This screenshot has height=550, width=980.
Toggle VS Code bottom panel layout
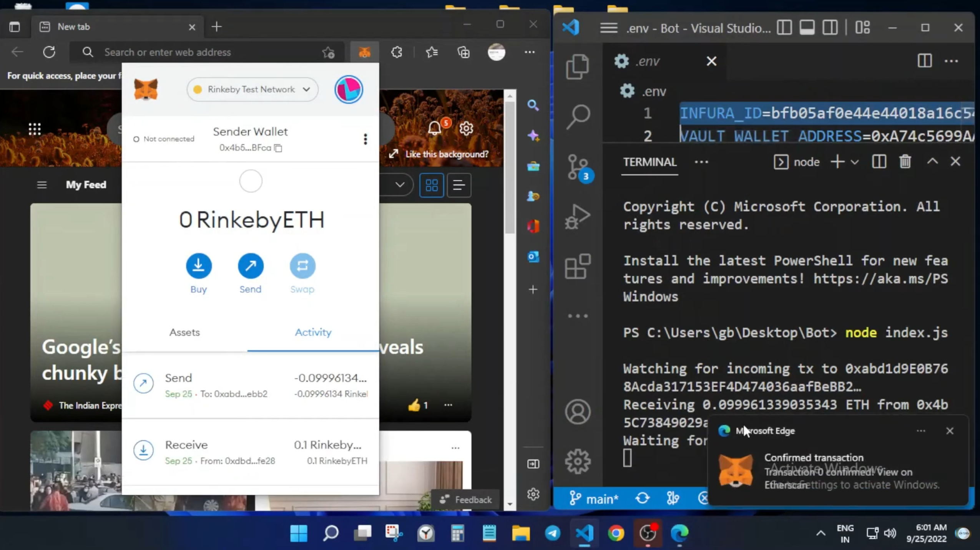pyautogui.click(x=807, y=28)
